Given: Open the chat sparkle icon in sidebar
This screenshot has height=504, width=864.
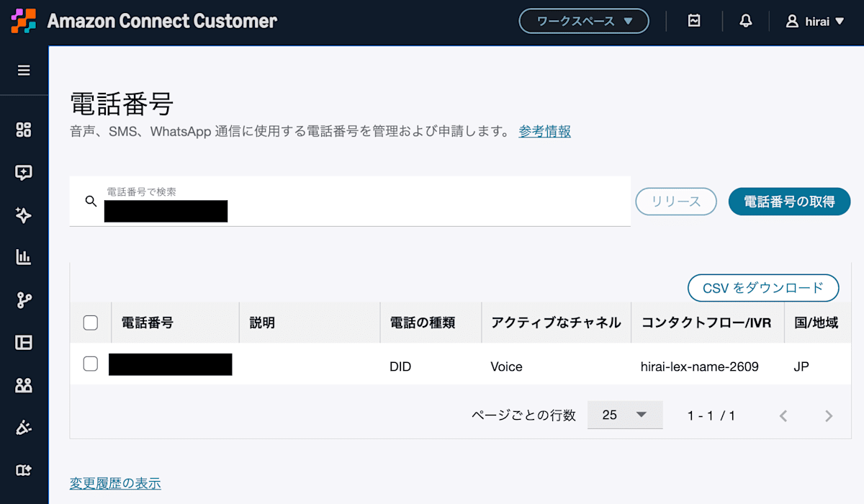Looking at the screenshot, I should pos(24,173).
